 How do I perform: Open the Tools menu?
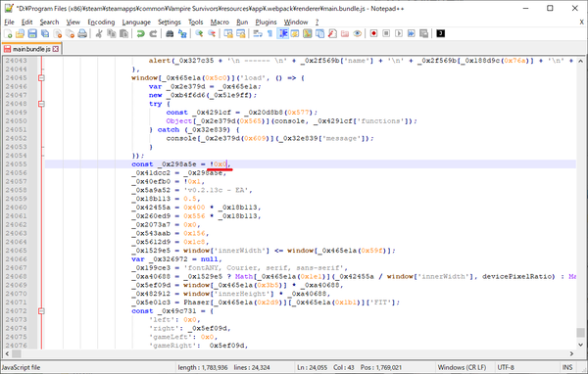point(195,23)
